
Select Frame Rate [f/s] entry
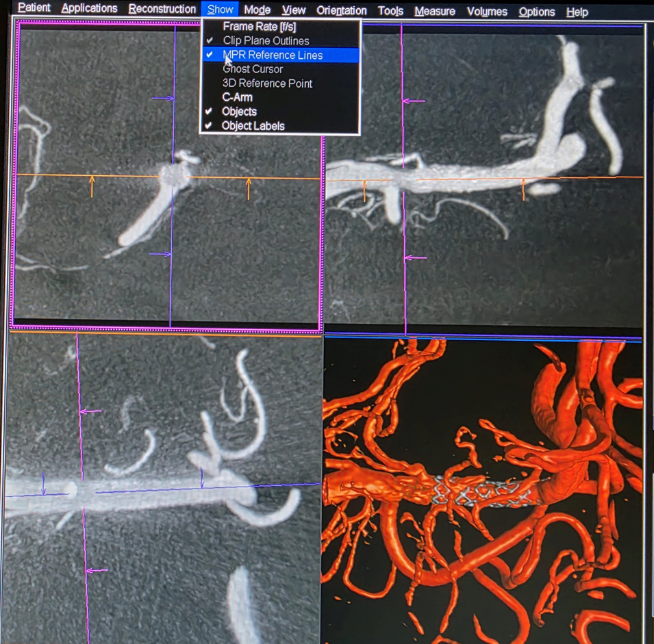coord(259,27)
